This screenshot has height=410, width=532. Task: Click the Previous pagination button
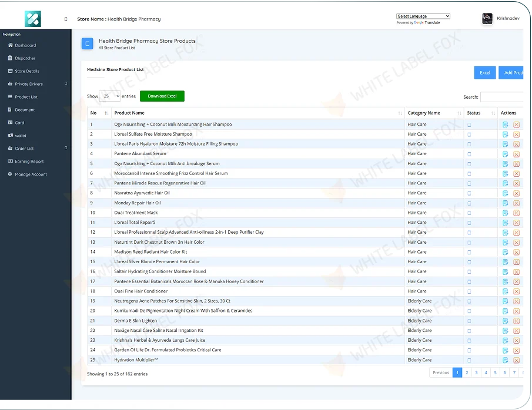click(441, 372)
